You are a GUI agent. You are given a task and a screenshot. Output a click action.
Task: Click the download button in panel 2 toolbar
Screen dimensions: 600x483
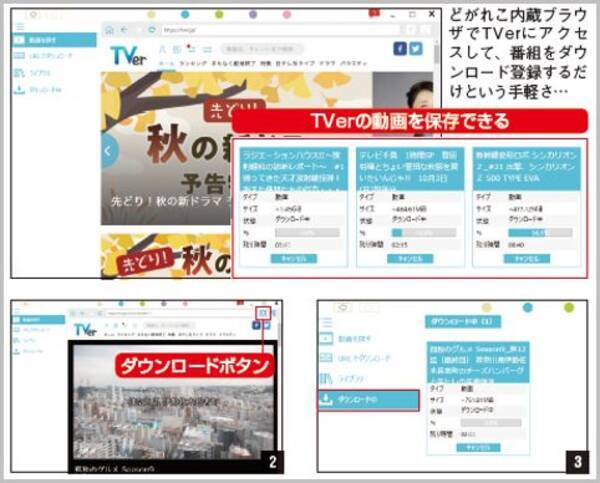coord(263,313)
